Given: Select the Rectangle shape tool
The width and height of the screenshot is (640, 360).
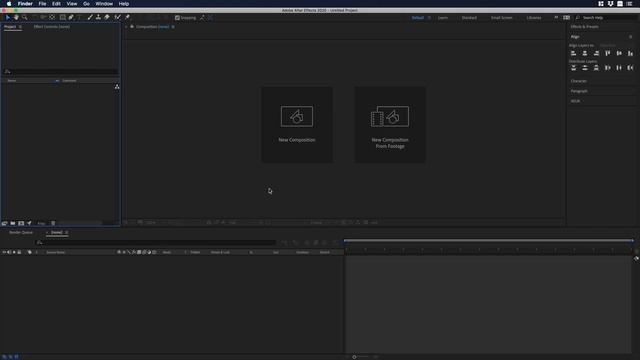Looking at the screenshot, I should (62, 18).
